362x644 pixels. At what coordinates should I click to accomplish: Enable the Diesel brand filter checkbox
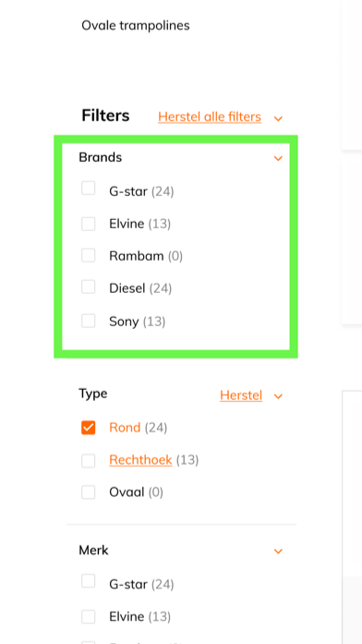click(x=89, y=287)
